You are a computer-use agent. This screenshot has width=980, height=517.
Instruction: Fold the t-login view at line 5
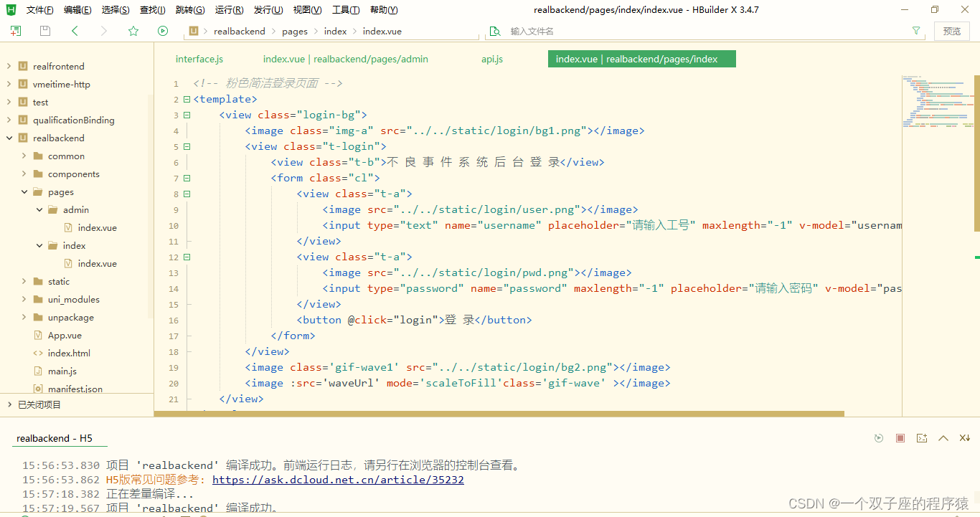187,146
